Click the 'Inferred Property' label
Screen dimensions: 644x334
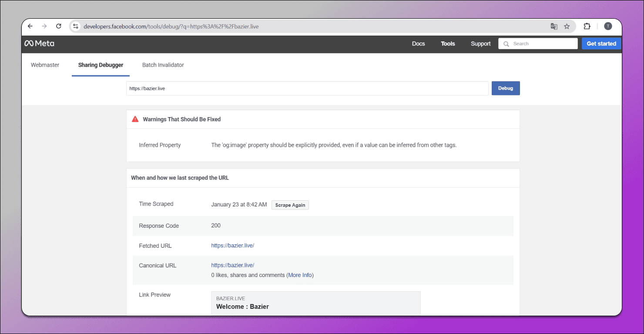[x=160, y=145]
